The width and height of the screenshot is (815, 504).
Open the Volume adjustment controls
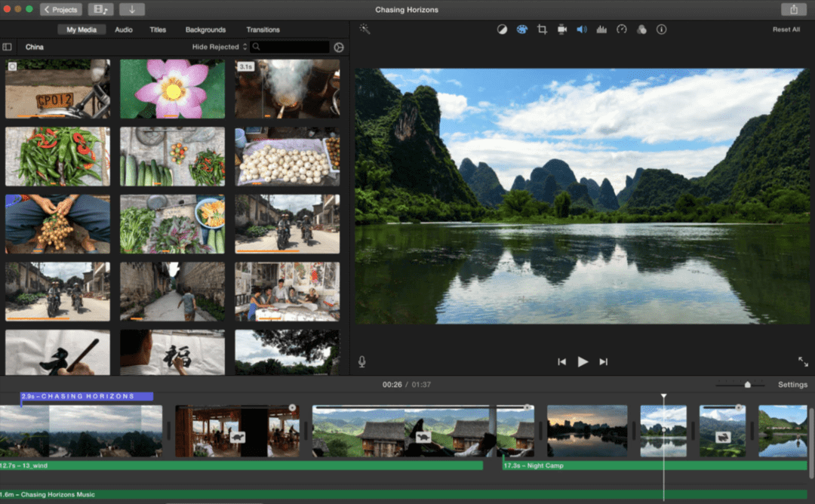(581, 29)
